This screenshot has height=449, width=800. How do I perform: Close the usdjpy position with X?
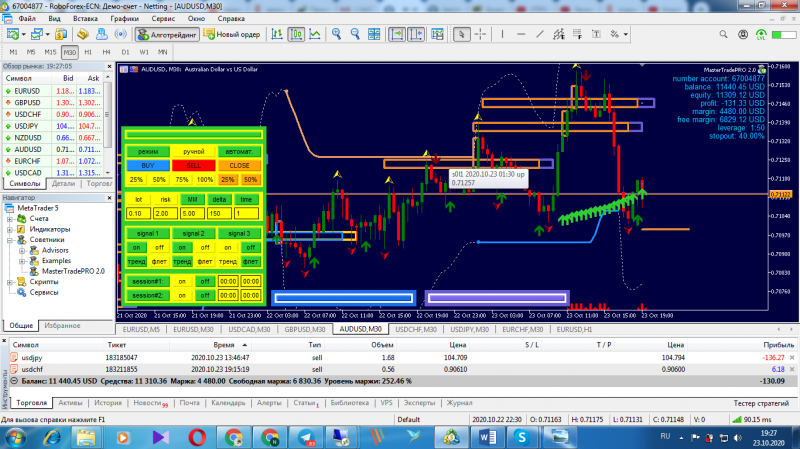pos(792,358)
